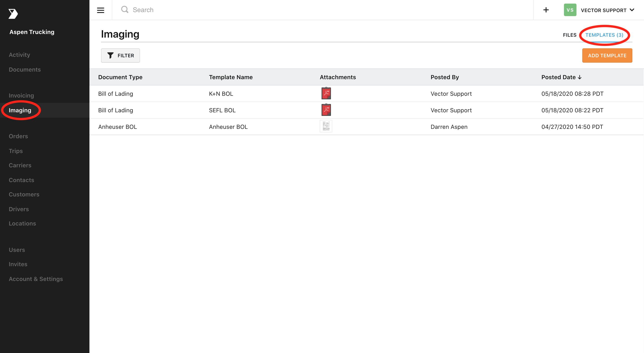Click the Aspen Trucking company name
This screenshot has width=644, height=353.
[32, 32]
